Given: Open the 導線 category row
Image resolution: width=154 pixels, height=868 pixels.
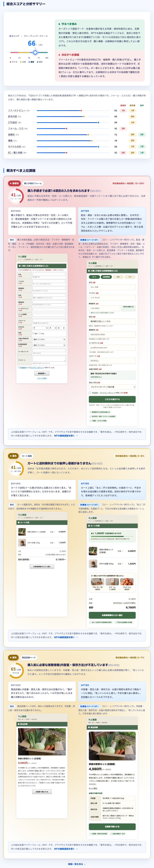Looking at the screenshot, I should click(x=77, y=141).
